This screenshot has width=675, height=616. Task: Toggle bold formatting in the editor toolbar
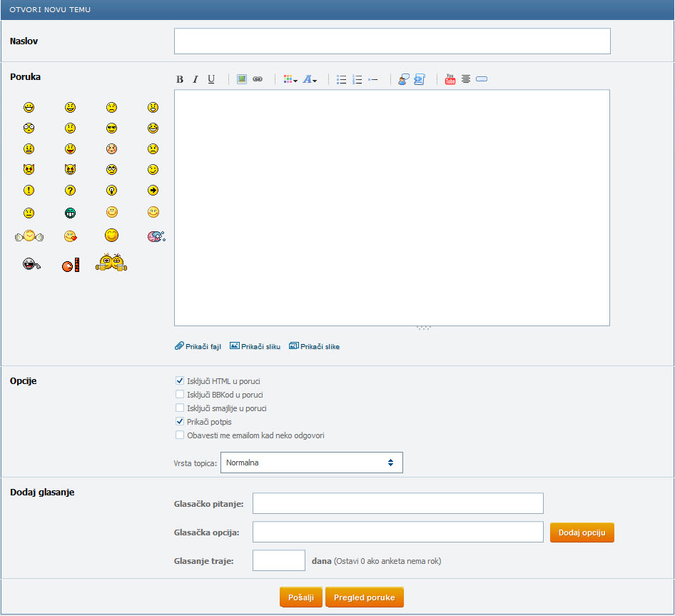(180, 79)
